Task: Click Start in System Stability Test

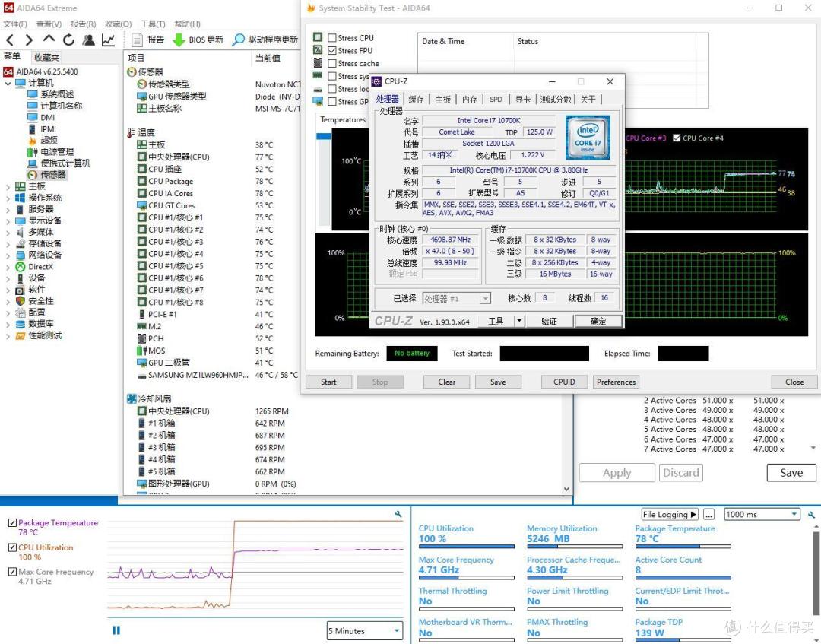Action: click(x=328, y=382)
